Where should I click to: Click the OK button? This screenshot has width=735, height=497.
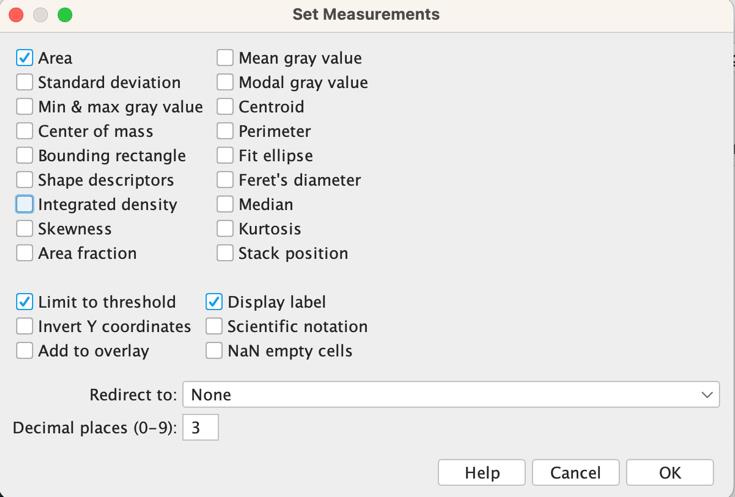[x=670, y=473]
